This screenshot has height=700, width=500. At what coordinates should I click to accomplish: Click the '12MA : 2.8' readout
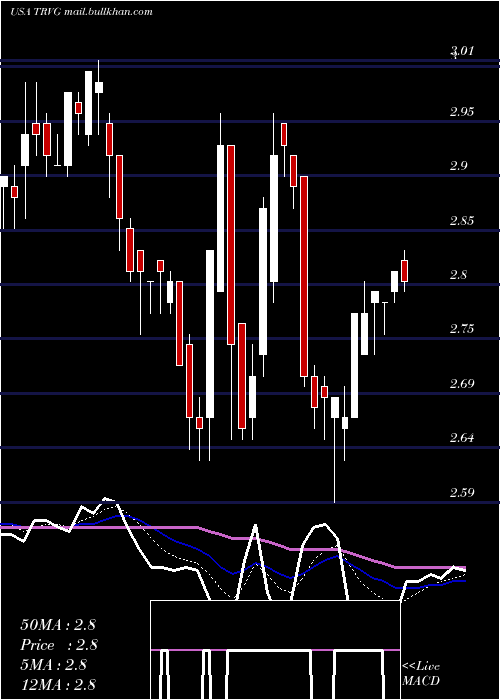click(x=58, y=685)
